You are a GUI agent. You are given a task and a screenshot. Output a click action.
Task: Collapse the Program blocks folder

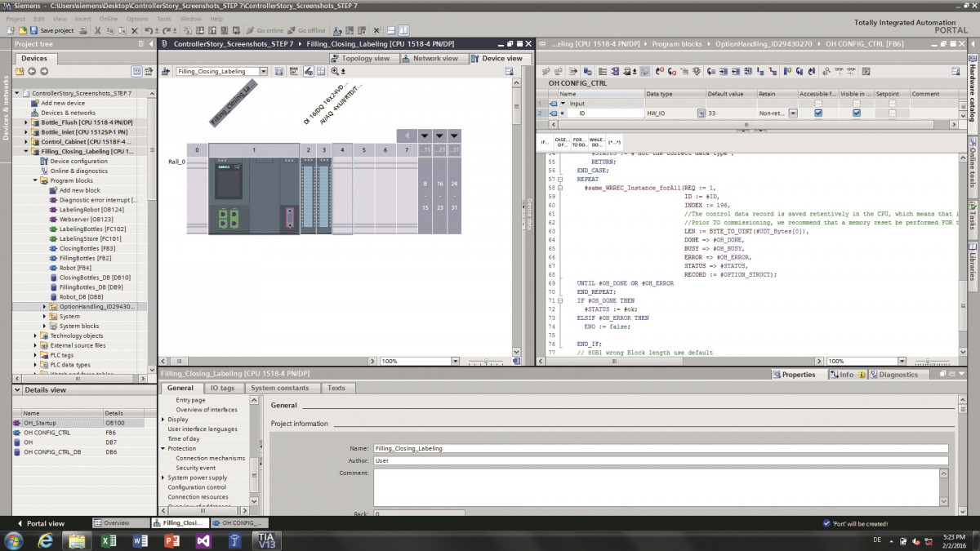[35, 180]
